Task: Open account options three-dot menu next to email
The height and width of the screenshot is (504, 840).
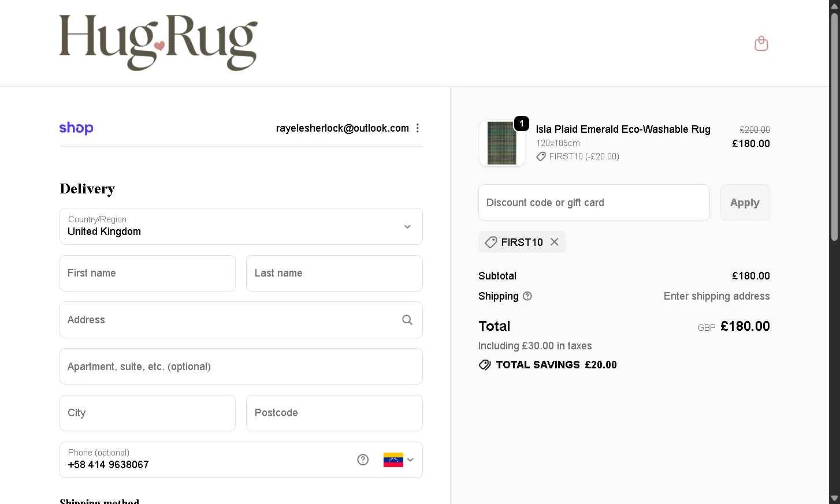Action: 418,128
